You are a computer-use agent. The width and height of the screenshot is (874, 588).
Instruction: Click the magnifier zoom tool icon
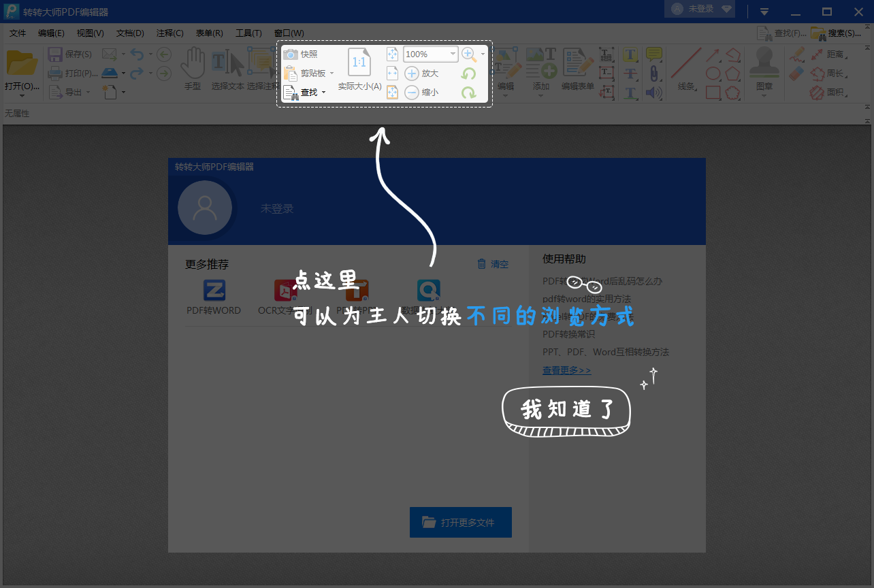coord(469,54)
